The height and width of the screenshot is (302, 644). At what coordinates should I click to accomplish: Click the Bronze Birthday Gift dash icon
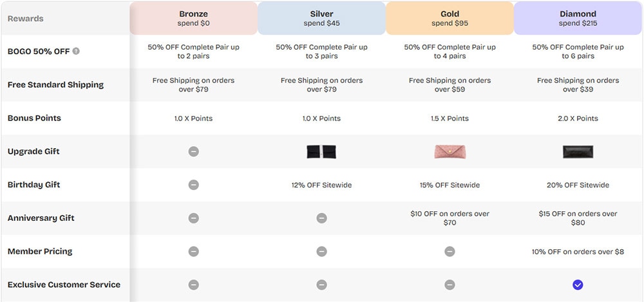(x=193, y=185)
